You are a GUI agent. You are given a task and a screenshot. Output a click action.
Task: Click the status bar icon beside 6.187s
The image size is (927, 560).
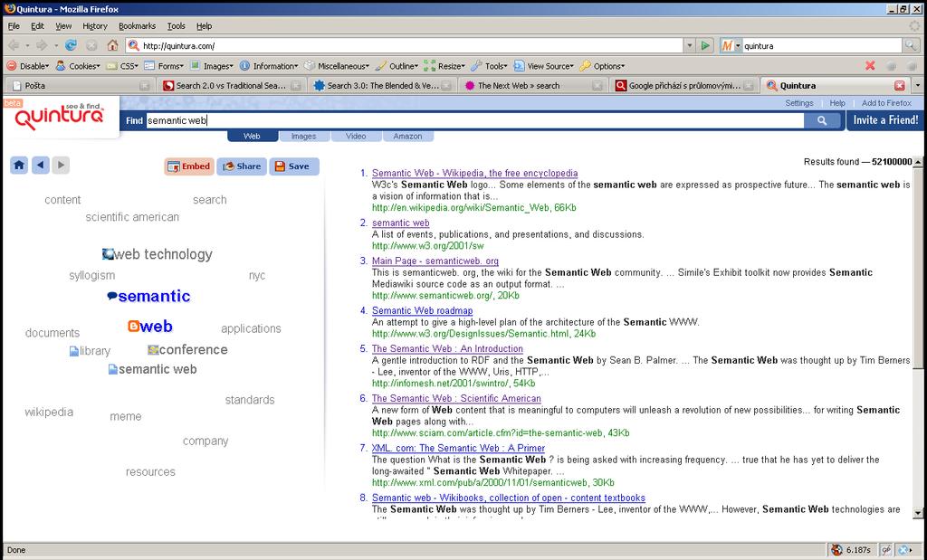(x=836, y=550)
